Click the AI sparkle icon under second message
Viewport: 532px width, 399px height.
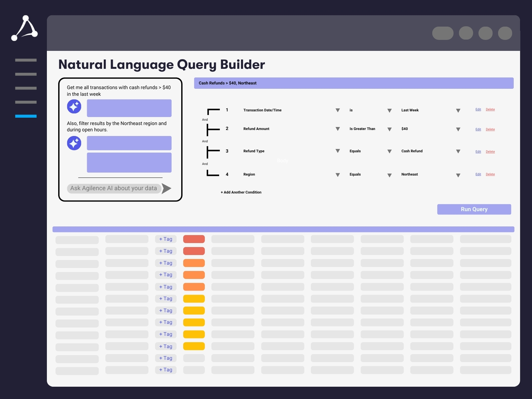(74, 143)
